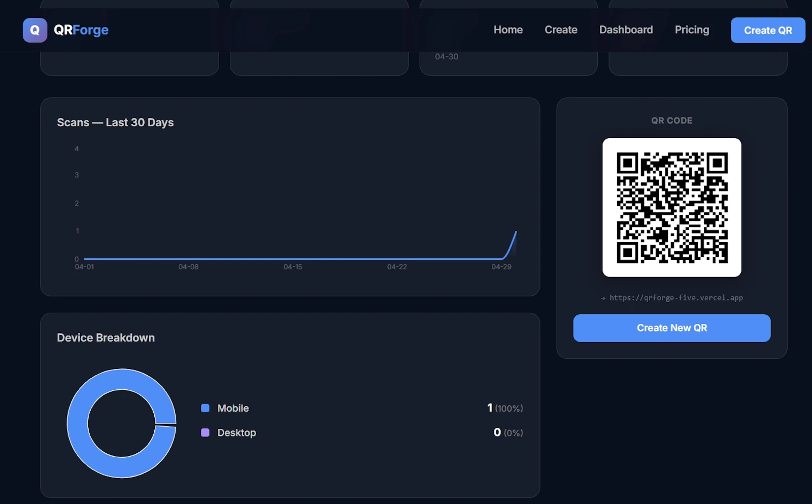
Task: Click the device breakdown donut chart
Action: [x=122, y=423]
